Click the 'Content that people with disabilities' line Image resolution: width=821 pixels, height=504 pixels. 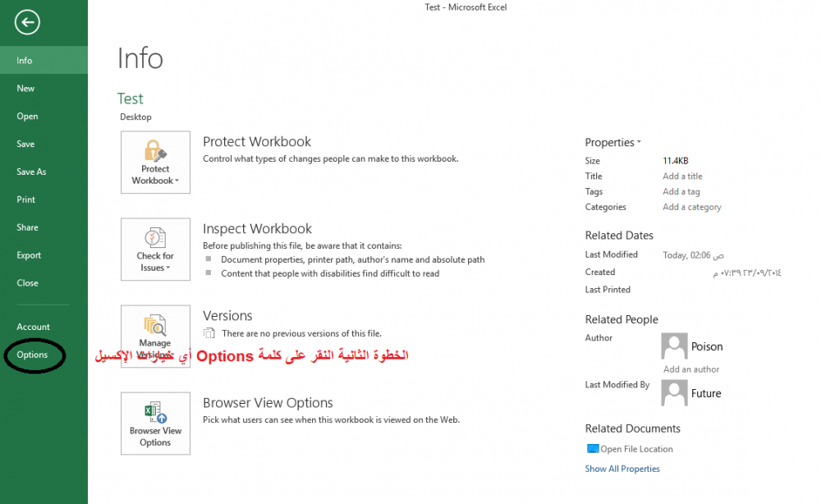tap(330, 273)
